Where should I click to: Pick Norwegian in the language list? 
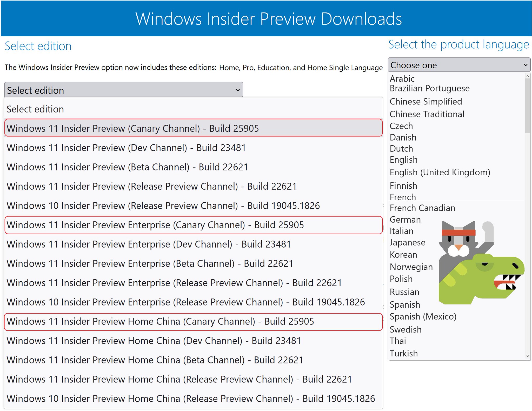411,267
